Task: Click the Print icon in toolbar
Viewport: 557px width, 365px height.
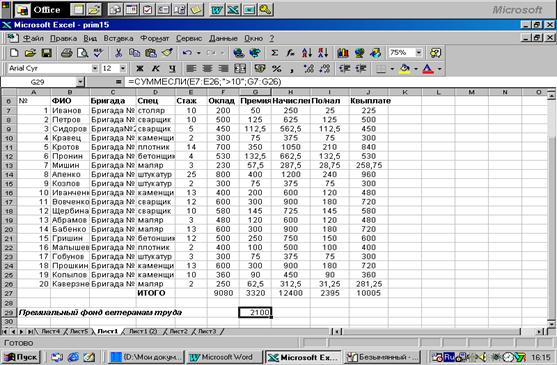Action: click(x=66, y=53)
